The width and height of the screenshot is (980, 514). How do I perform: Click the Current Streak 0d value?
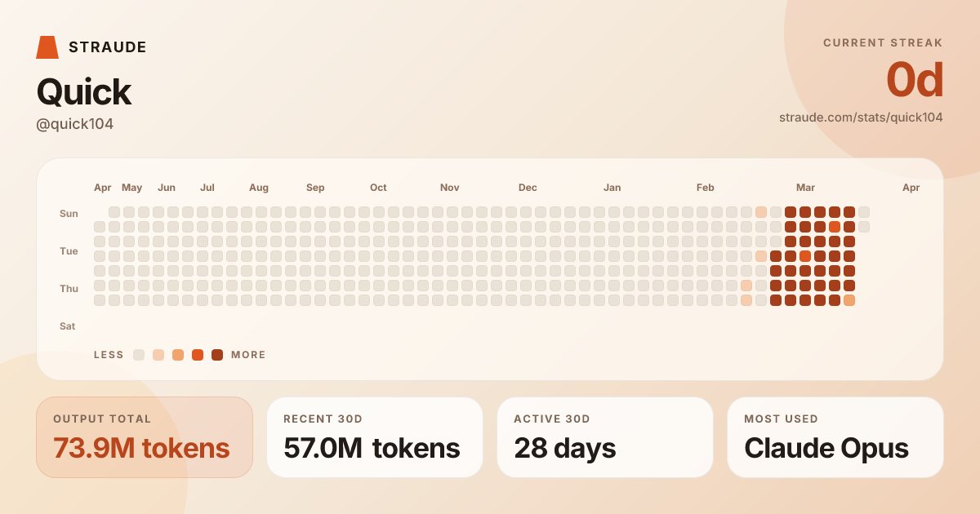point(915,81)
